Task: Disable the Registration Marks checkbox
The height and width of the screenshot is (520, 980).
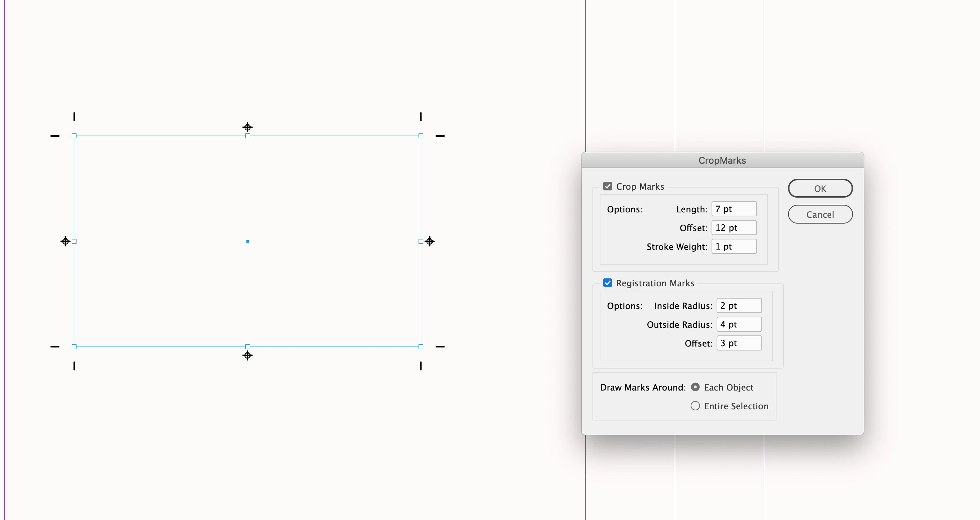Action: [x=608, y=283]
